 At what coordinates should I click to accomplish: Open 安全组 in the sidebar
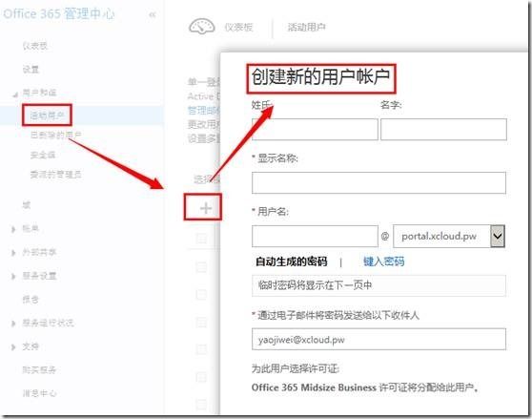[43, 155]
